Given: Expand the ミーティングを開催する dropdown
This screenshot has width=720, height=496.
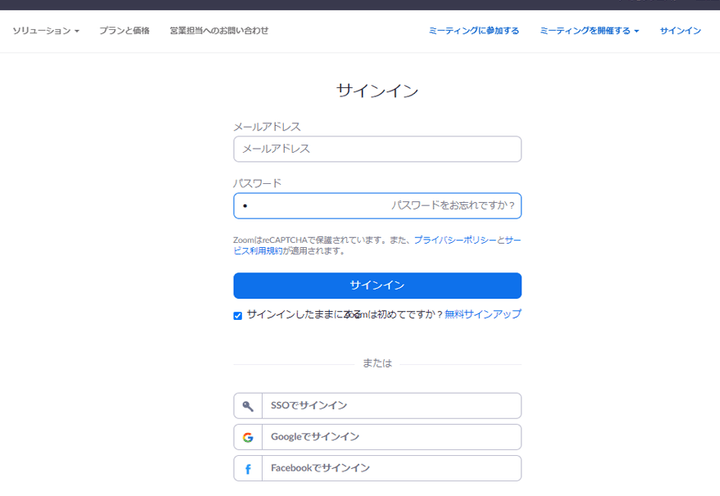Looking at the screenshot, I should click(589, 31).
